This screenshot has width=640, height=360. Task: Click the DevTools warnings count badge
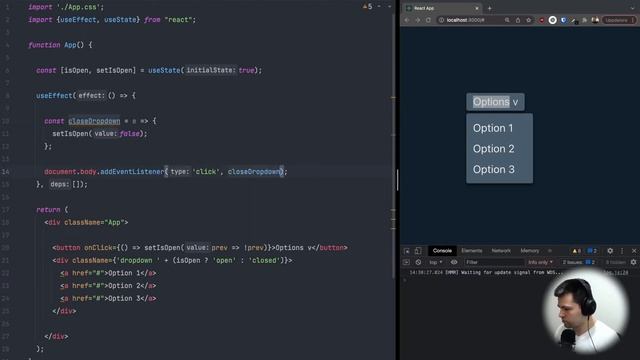pyautogui.click(x=576, y=251)
